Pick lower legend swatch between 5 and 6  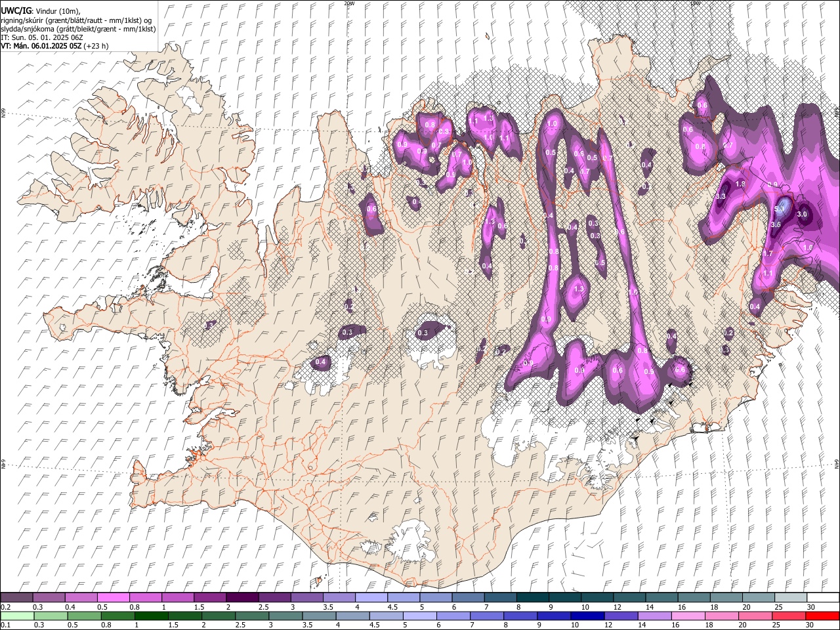point(419,616)
